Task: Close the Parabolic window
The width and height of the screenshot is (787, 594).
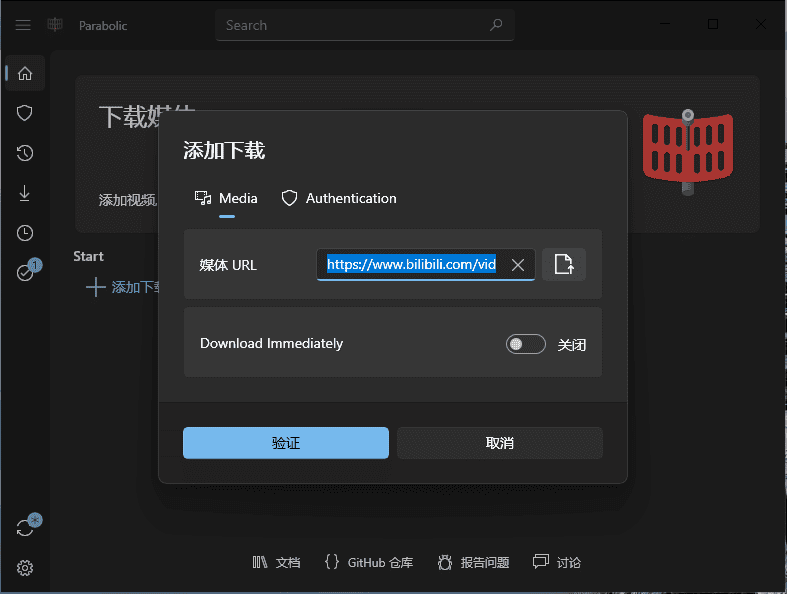Action: coord(761,24)
